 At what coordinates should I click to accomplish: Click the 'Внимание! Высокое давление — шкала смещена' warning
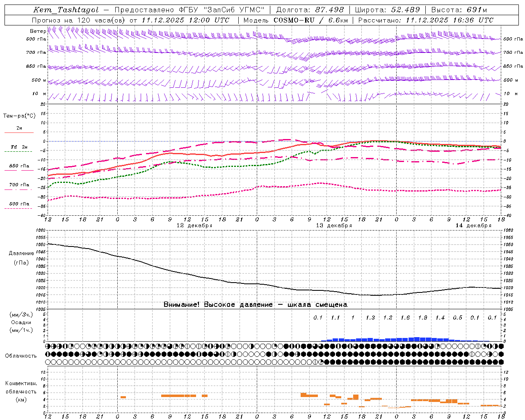pyautogui.click(x=256, y=305)
